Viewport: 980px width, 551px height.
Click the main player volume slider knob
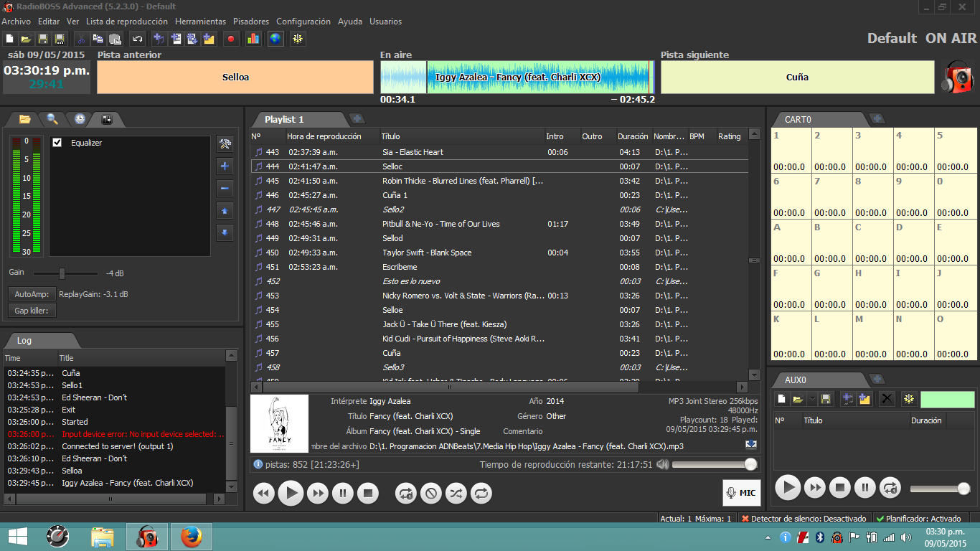[x=750, y=464]
